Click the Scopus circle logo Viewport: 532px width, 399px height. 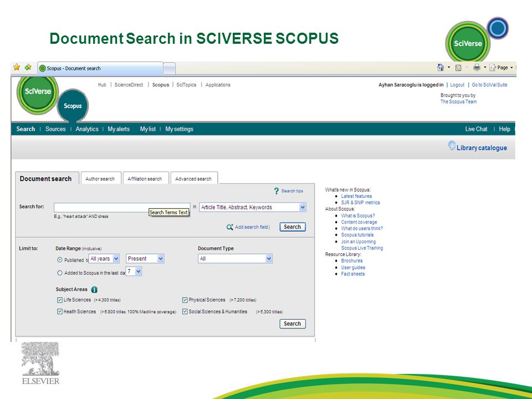pos(73,106)
